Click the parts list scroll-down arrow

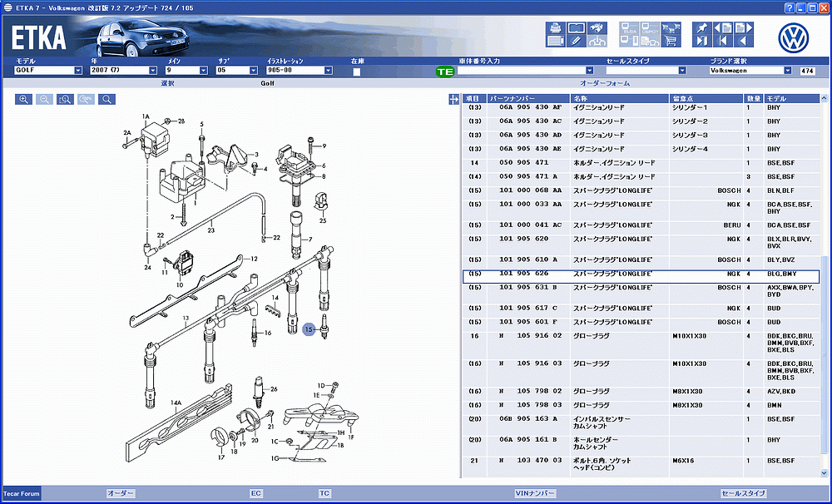pos(824,472)
